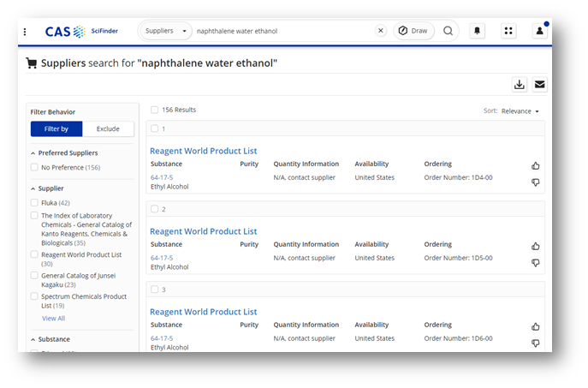Check Spectrum Chemicals Product List filter
Viewport: 588px width, 388px height.
coord(34,296)
